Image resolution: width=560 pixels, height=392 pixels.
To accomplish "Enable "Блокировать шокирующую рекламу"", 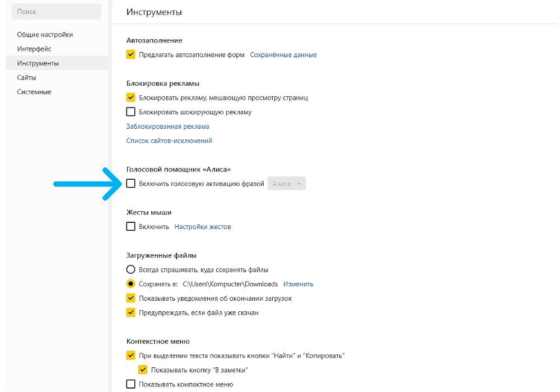I will pos(130,111).
